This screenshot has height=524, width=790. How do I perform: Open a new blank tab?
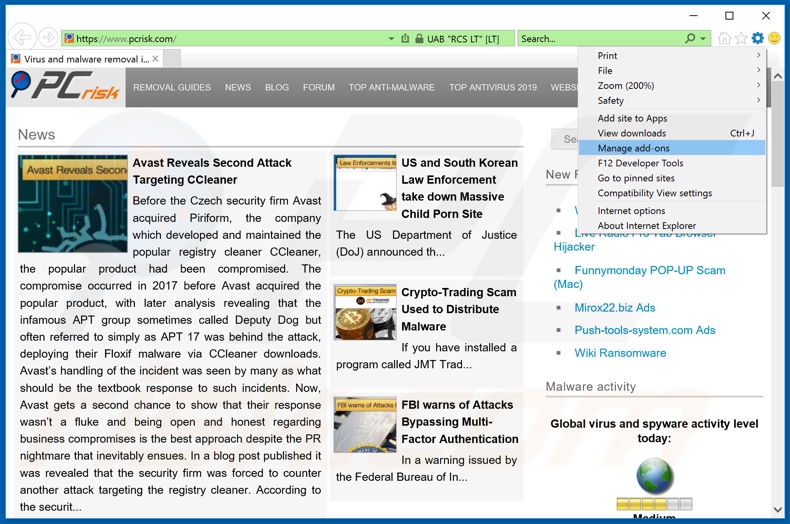(x=172, y=59)
